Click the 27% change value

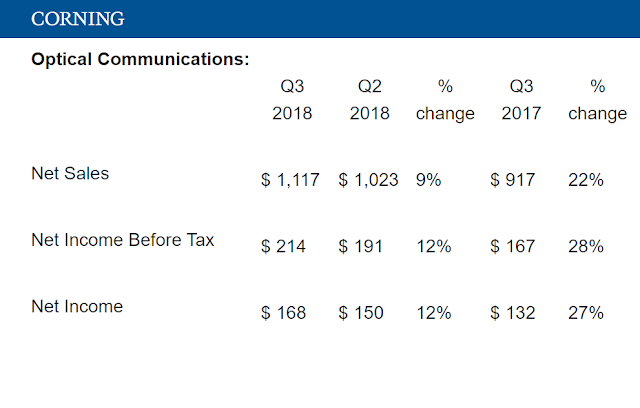click(x=586, y=313)
